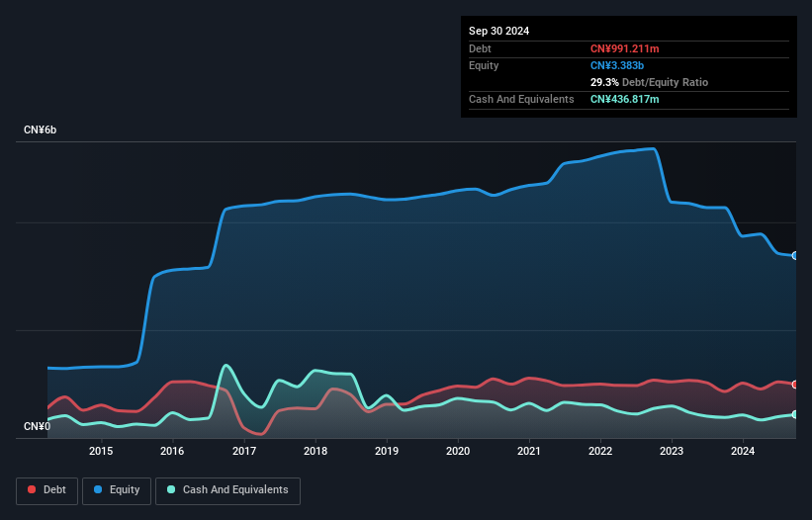Click the CN¥6b axis label
Image resolution: width=812 pixels, height=520 pixels.
40,130
